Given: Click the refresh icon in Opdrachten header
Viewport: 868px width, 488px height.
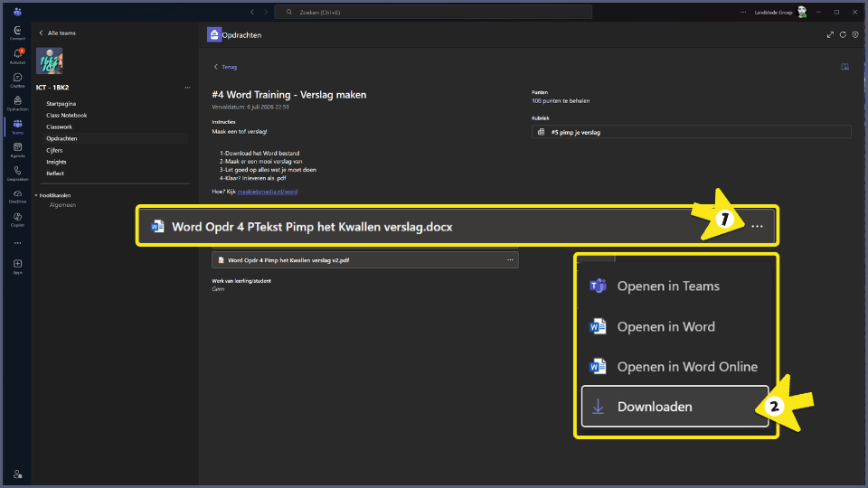Looking at the screenshot, I should (x=843, y=35).
